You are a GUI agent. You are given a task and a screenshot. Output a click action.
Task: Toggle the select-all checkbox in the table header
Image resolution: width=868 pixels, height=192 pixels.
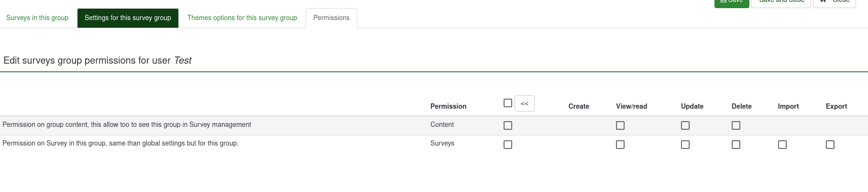(x=508, y=103)
